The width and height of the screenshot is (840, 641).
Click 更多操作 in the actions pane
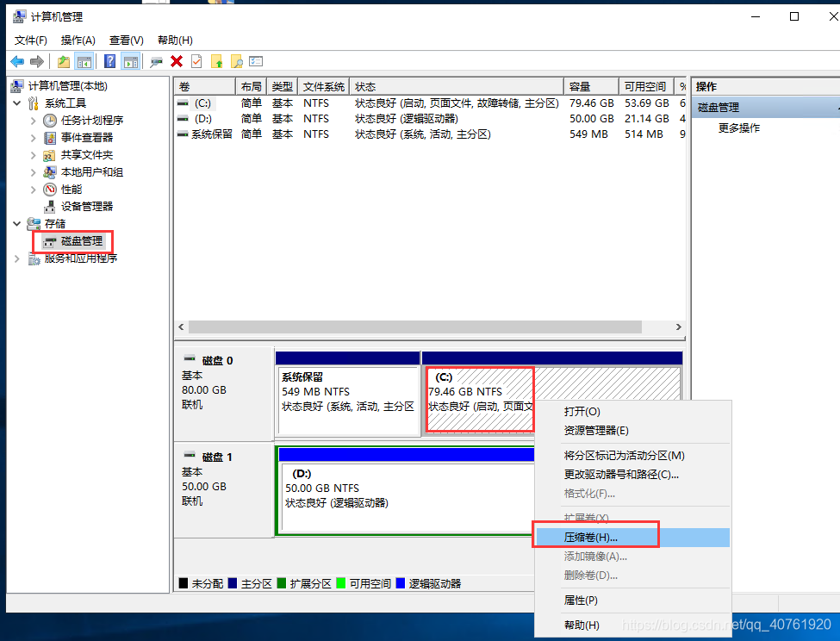(x=738, y=128)
